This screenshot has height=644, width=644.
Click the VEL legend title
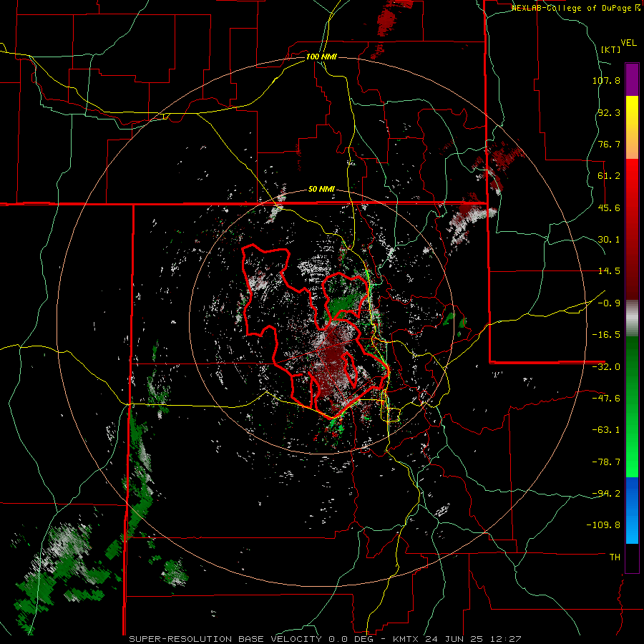click(628, 43)
